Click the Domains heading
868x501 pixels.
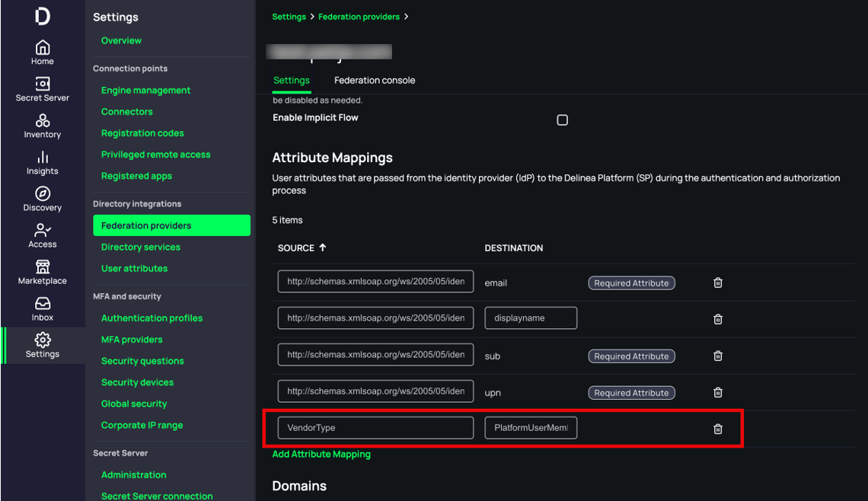[x=299, y=486]
